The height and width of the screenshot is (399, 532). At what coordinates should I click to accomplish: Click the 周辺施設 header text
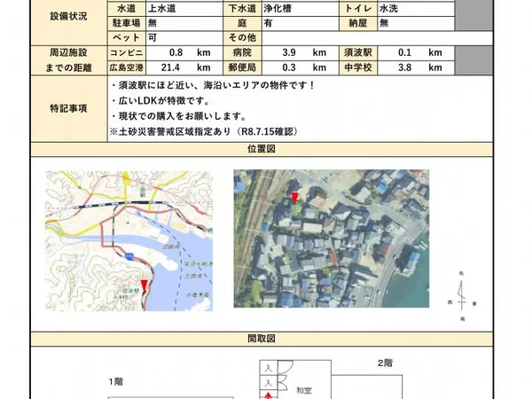pos(69,52)
